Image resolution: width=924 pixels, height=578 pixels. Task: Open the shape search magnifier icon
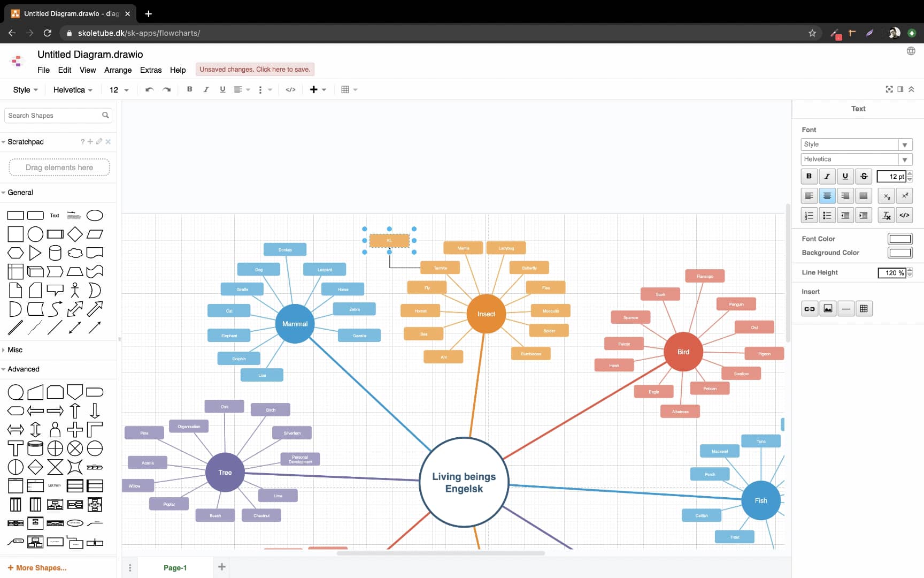click(x=105, y=115)
